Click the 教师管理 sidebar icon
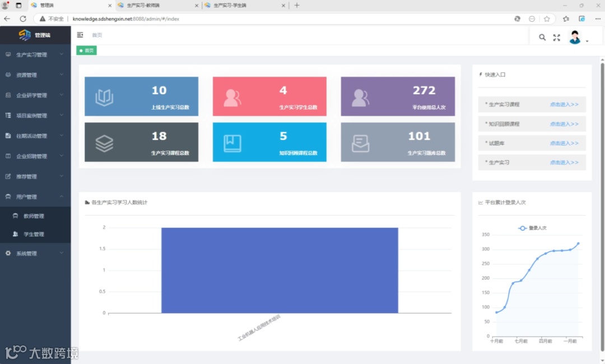 (x=15, y=216)
